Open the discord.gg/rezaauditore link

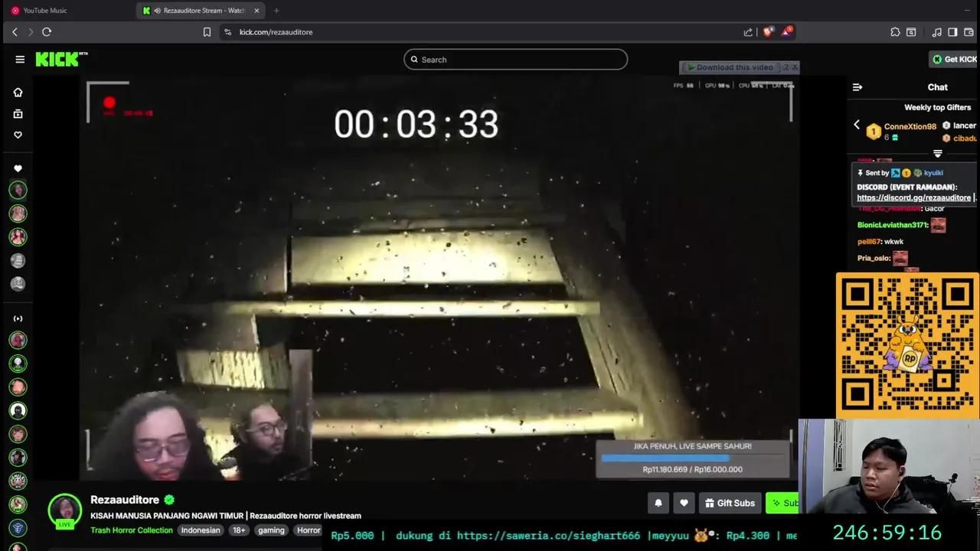coord(913,197)
